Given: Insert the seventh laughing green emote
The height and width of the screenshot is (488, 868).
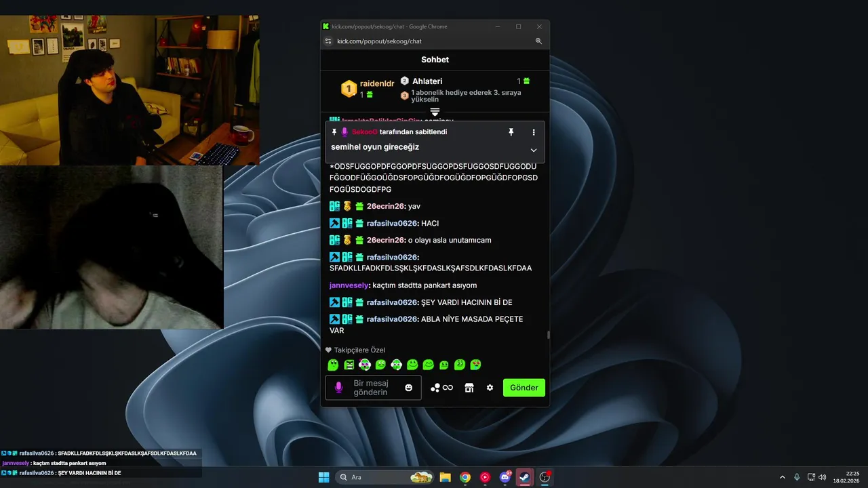Looking at the screenshot, I should (428, 365).
